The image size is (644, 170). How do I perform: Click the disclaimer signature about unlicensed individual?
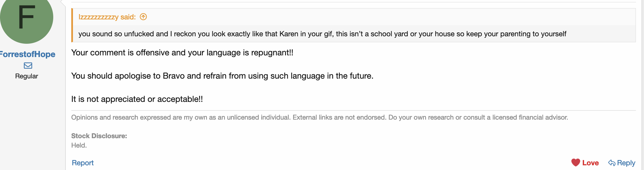coord(320,117)
